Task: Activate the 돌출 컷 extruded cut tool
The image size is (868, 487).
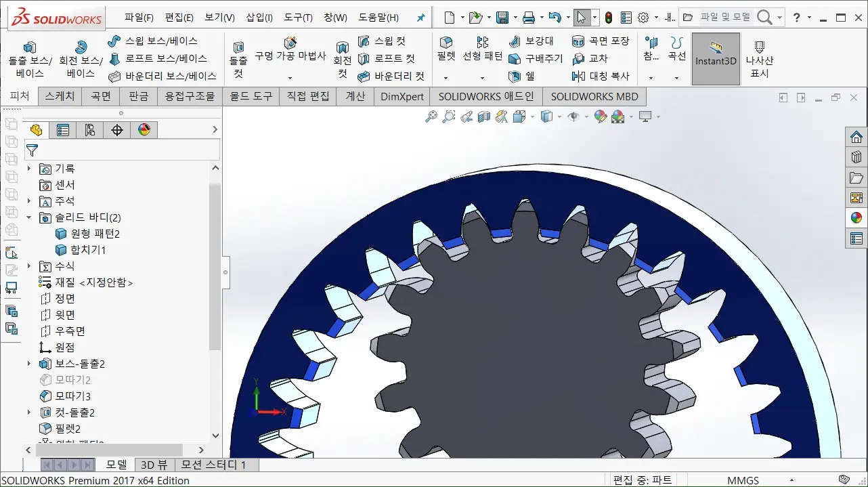Action: point(238,60)
